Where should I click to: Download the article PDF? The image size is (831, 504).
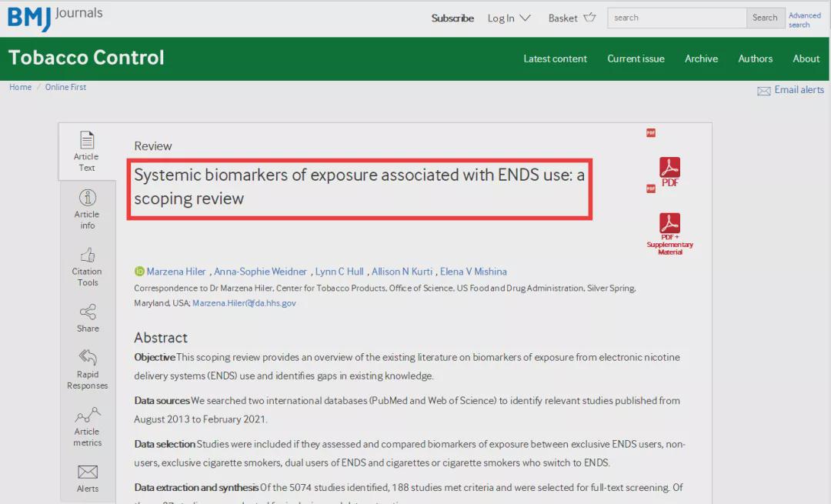click(669, 172)
